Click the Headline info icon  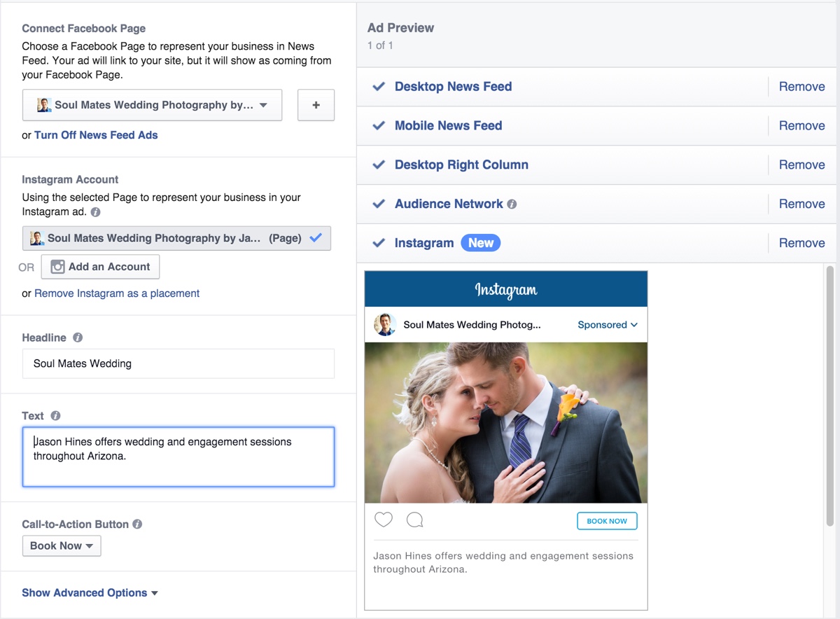point(78,338)
